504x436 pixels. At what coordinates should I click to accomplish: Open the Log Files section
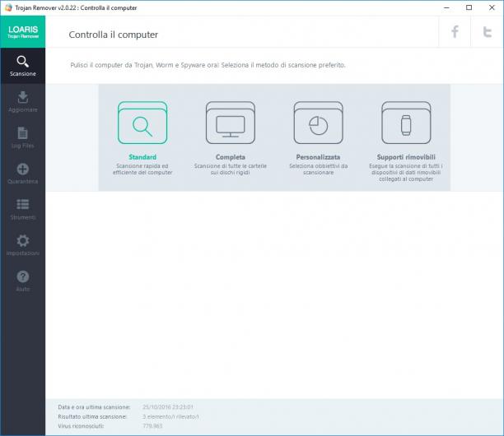23,137
